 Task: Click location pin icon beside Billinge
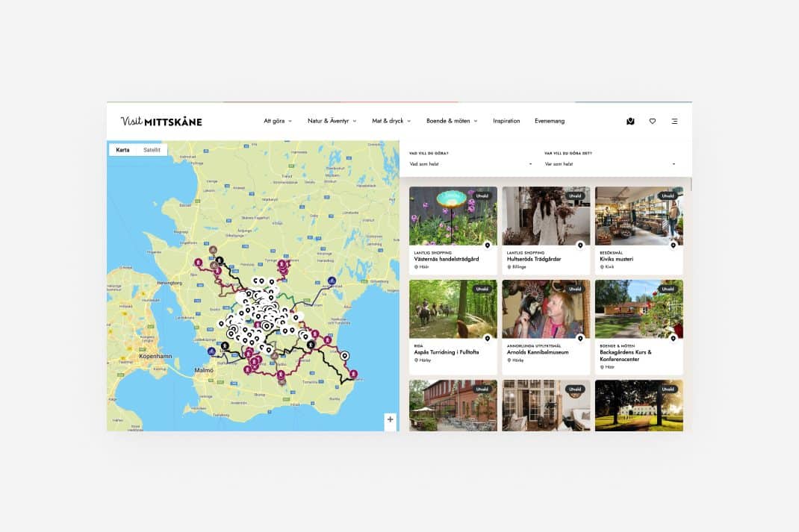(509, 267)
